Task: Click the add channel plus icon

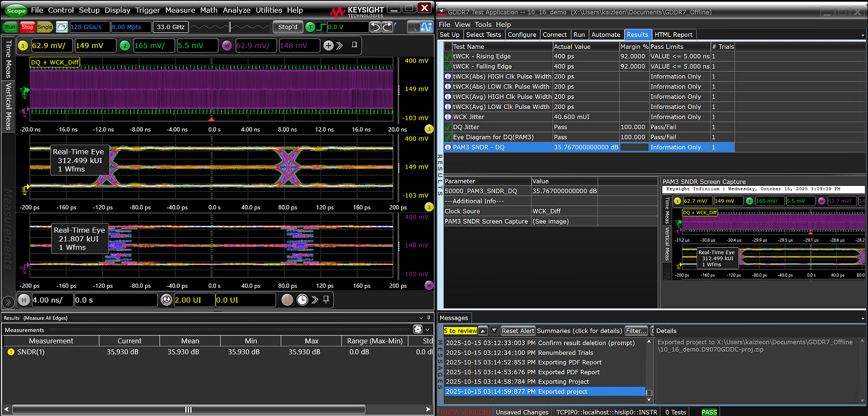Action: pyautogui.click(x=329, y=46)
